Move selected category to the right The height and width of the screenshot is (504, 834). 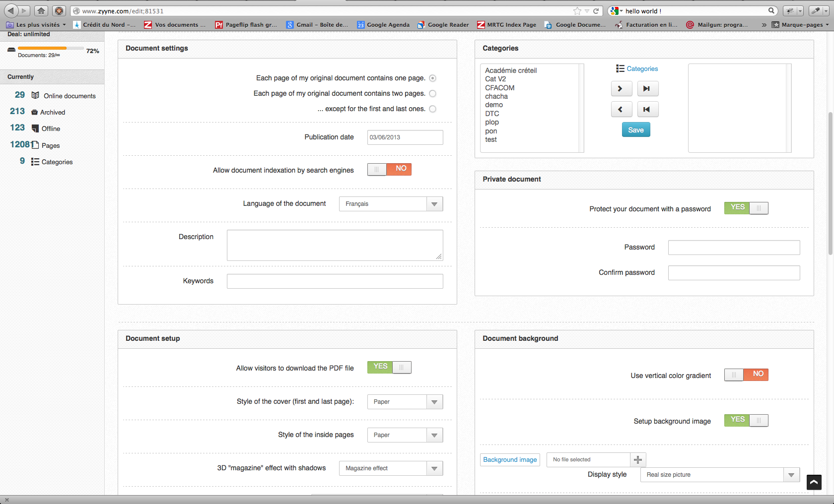click(622, 89)
